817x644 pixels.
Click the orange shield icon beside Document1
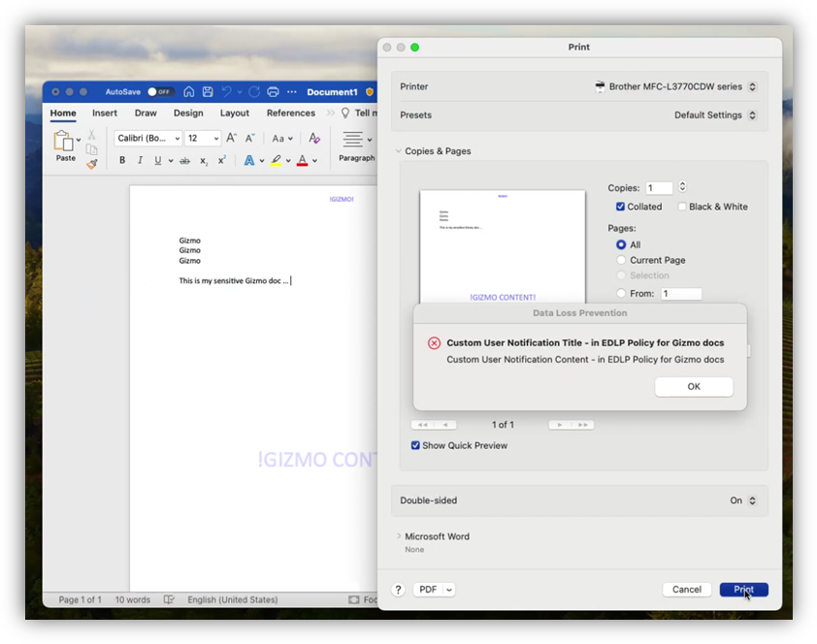pyautogui.click(x=370, y=91)
